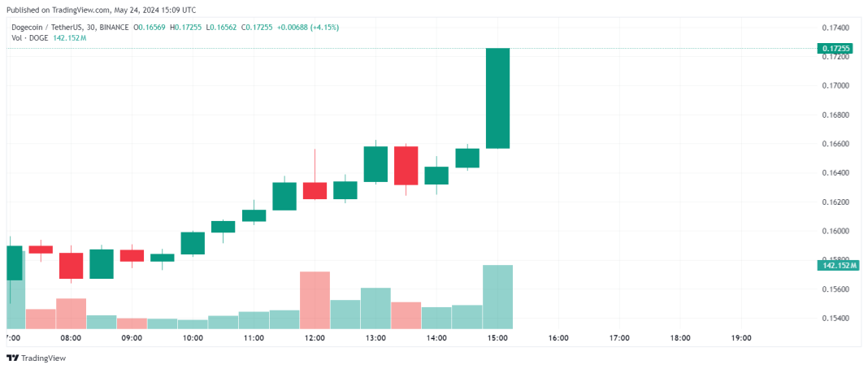The image size is (868, 369).
Task: Click the tall red volume bar at 12:00
Action: (x=315, y=299)
